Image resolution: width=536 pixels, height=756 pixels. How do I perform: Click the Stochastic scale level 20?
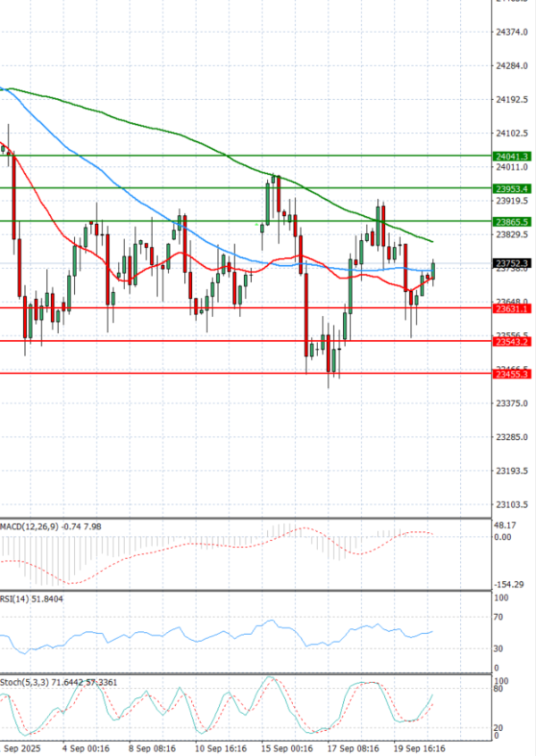pos(498,728)
